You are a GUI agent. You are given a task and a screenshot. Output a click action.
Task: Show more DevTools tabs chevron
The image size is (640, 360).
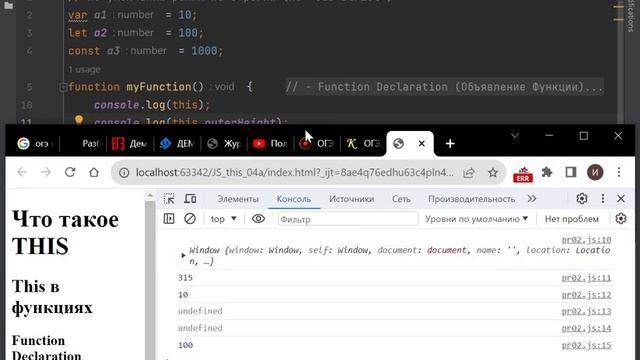531,199
